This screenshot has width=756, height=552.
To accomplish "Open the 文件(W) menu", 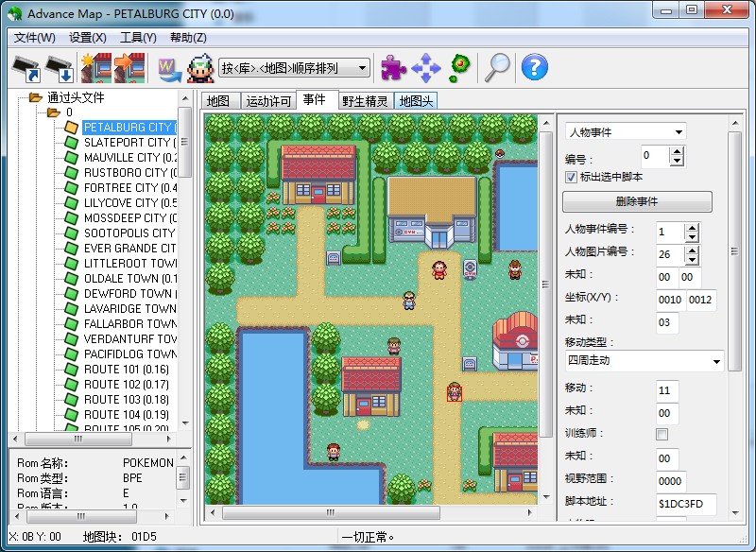I will click(x=35, y=38).
